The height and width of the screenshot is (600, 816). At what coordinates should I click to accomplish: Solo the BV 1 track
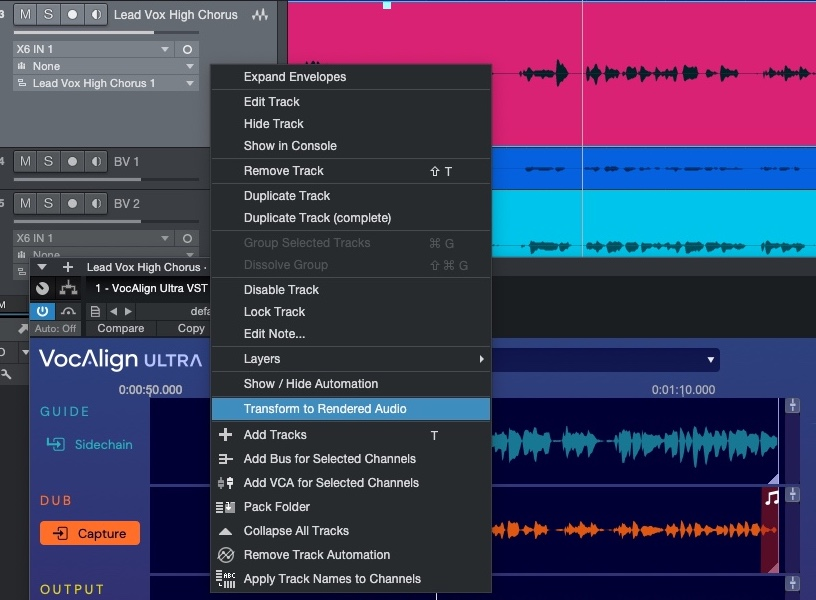tap(48, 161)
